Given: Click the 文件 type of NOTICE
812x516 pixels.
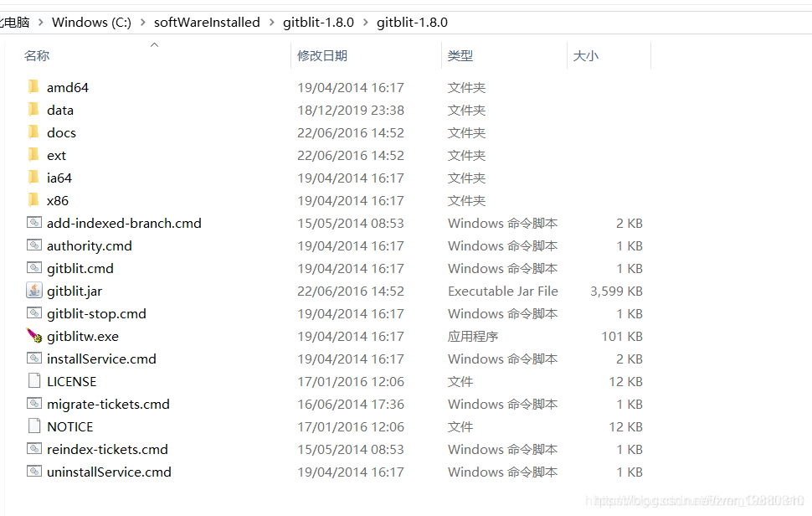Looking at the screenshot, I should point(460,427).
